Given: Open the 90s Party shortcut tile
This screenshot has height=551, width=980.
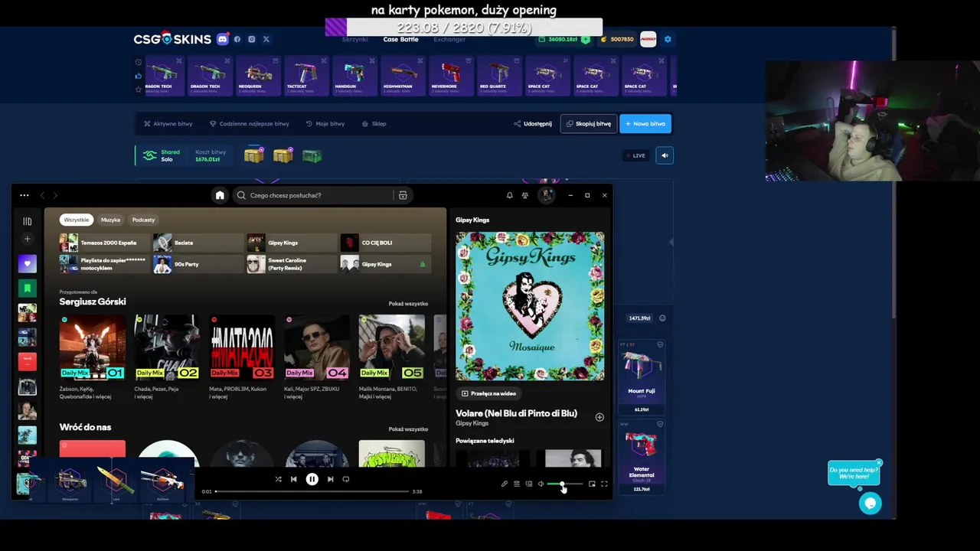Looking at the screenshot, I should pos(198,264).
